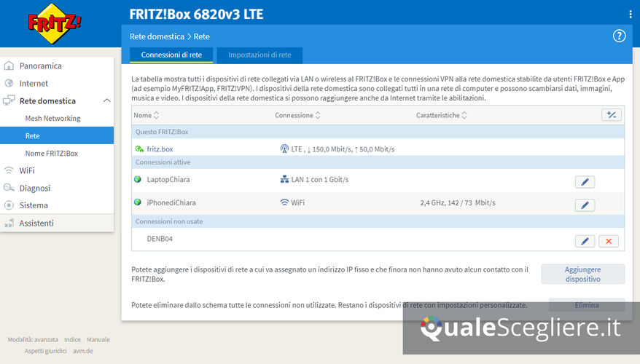Sort table by Caratteristiche column
This screenshot has width=640, height=364.
point(442,115)
